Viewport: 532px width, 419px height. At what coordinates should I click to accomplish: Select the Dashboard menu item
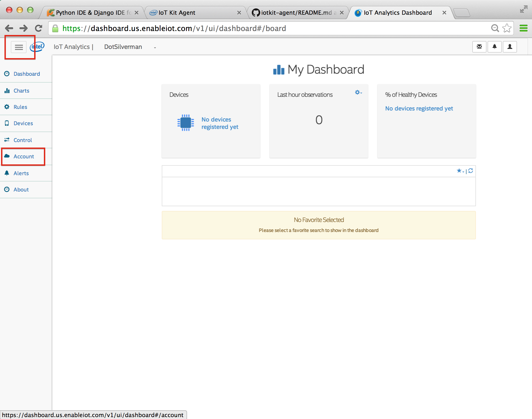point(27,74)
